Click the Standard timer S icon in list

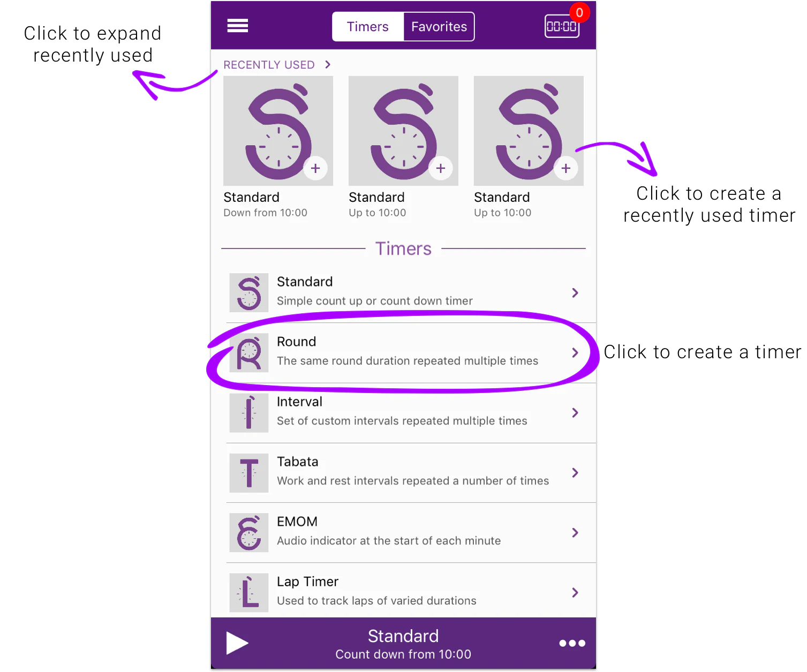(249, 293)
